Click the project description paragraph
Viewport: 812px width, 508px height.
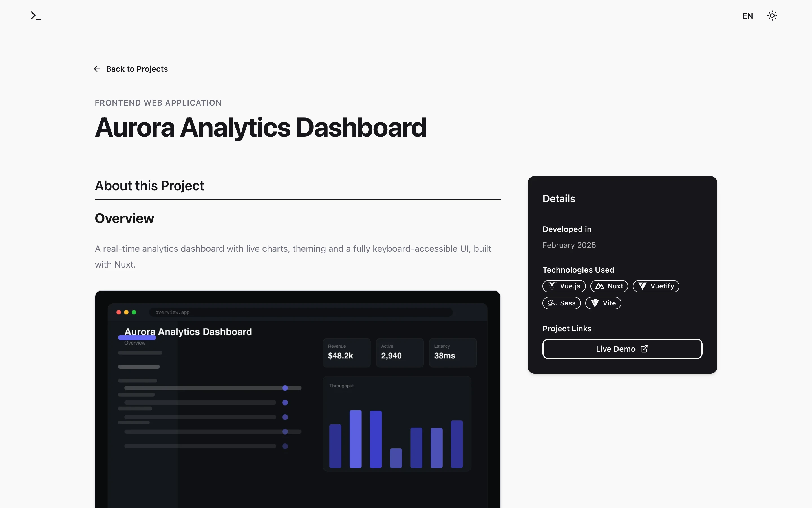293,256
